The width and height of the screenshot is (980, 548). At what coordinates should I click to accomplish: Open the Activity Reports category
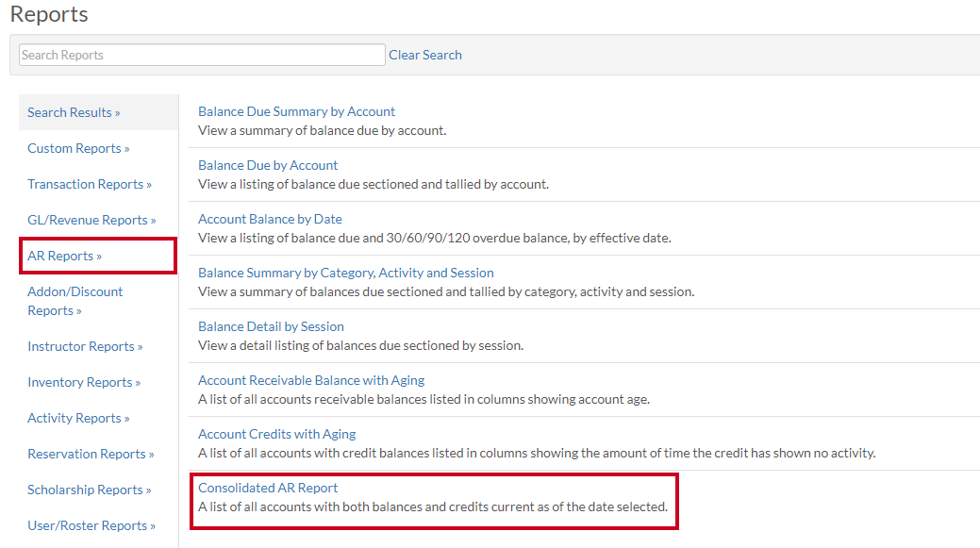point(78,418)
